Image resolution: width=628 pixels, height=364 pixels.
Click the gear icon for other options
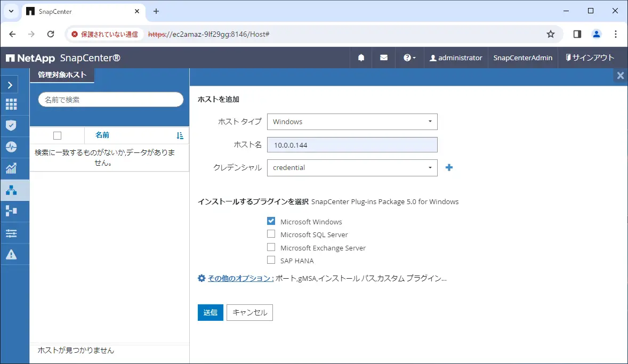click(x=202, y=278)
